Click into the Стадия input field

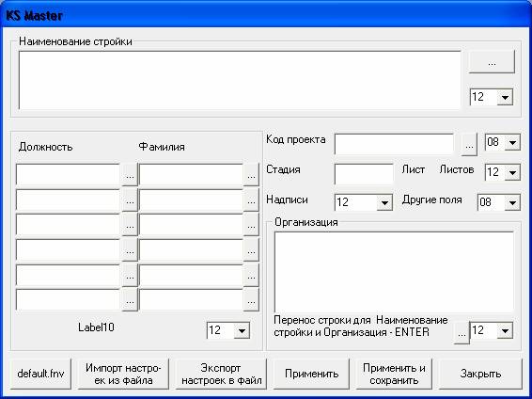(364, 174)
